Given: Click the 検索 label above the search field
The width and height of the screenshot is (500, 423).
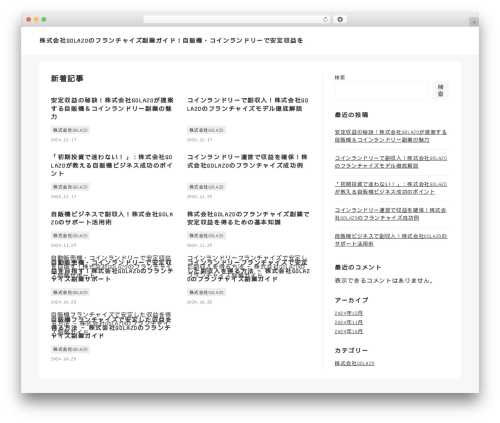Looking at the screenshot, I should tap(340, 77).
